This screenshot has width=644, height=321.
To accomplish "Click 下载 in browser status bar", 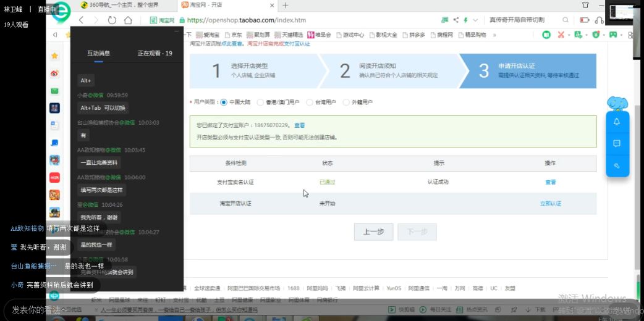I will (x=536, y=309).
